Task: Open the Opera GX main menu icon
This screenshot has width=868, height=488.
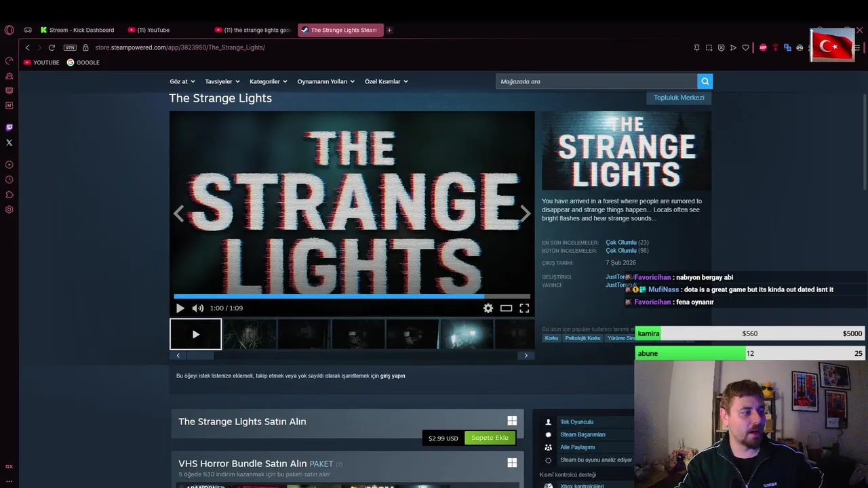Action: 9,30
